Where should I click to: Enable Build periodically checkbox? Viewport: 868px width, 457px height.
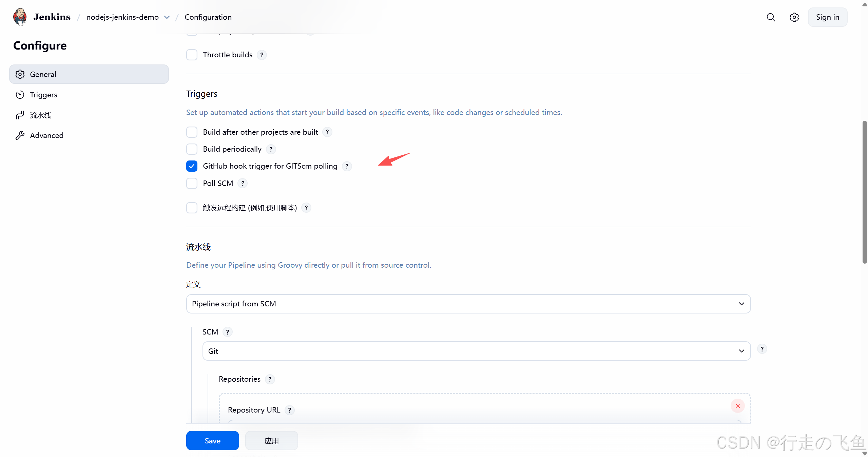point(192,149)
